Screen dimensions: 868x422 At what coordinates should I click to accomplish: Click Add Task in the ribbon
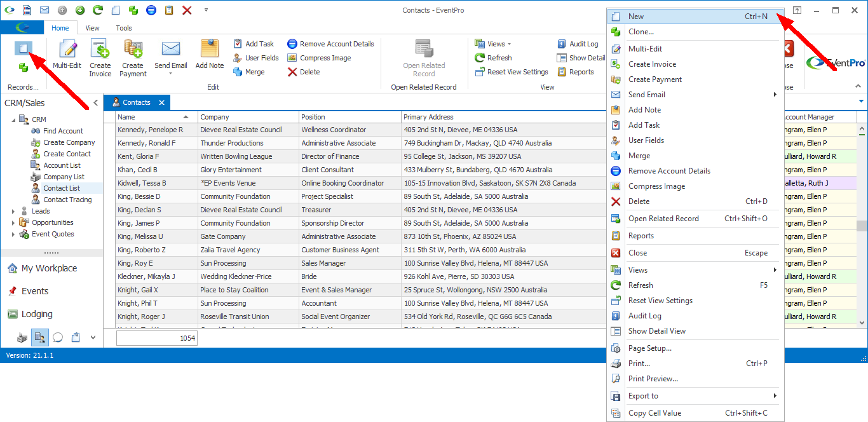(x=254, y=44)
